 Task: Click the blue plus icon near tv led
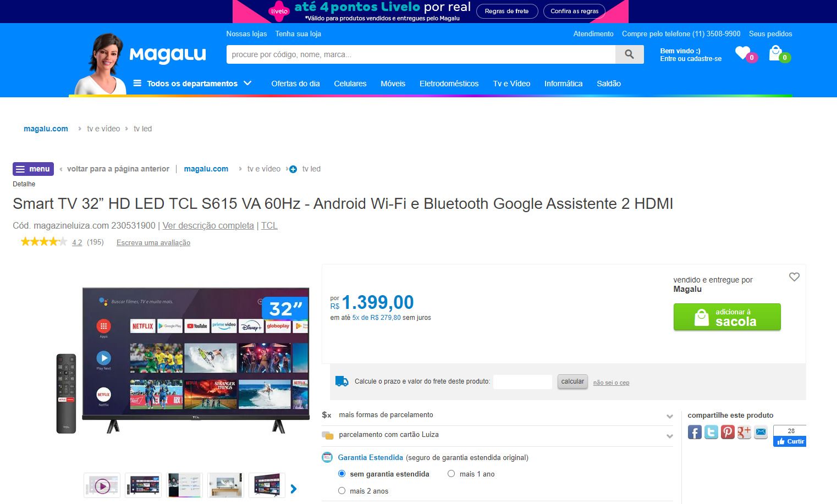pos(293,169)
